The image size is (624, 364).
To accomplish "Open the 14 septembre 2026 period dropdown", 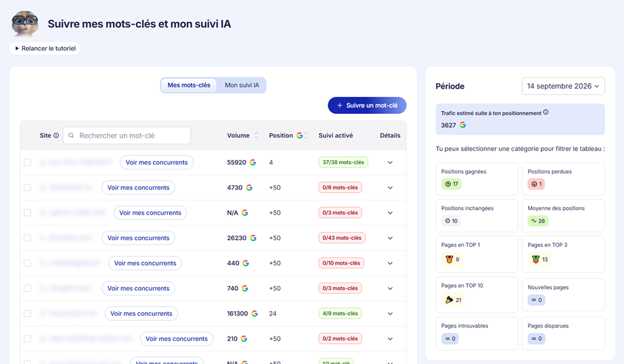I will 563,86.
